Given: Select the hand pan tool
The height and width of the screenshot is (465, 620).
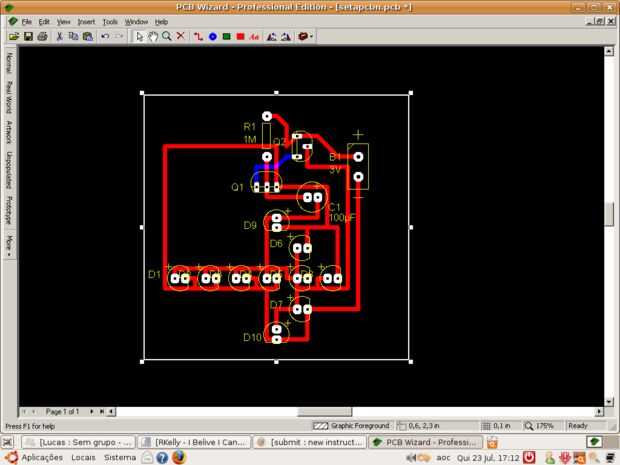Looking at the screenshot, I should [153, 37].
